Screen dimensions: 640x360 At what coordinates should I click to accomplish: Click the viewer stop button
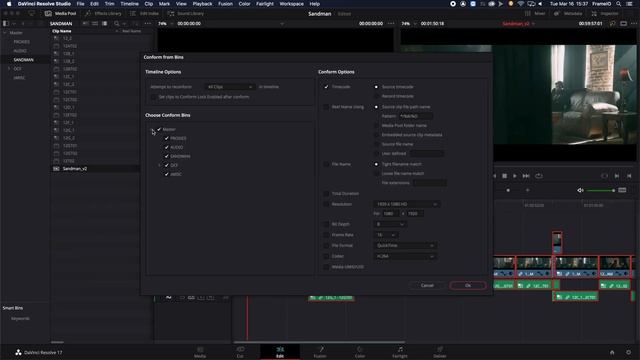coord(504,176)
